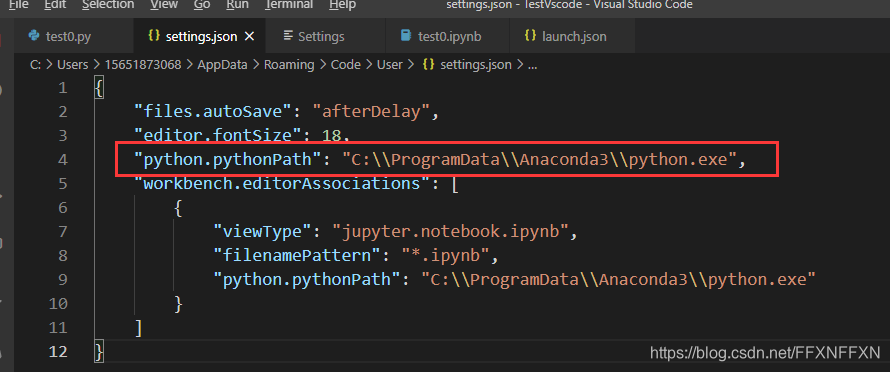
Task: Open the File menu
Action: pyautogui.click(x=19, y=5)
